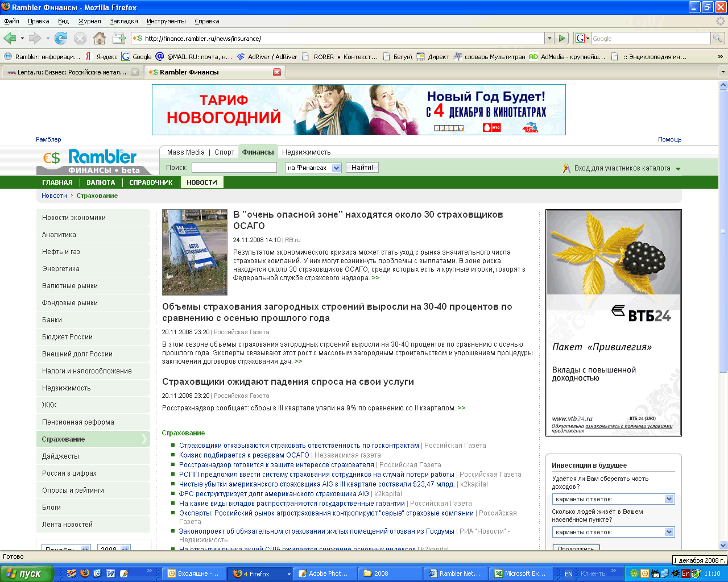Reload the current page

(x=61, y=38)
